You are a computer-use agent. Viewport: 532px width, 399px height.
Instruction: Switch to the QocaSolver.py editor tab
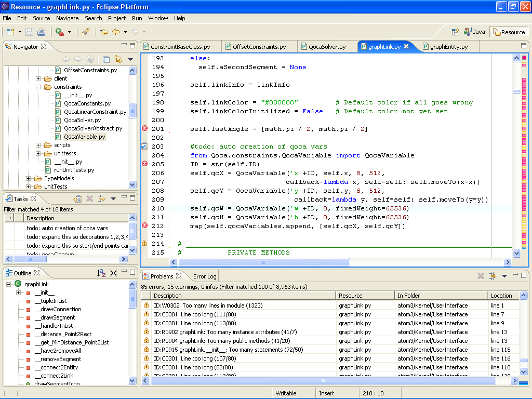pos(325,46)
